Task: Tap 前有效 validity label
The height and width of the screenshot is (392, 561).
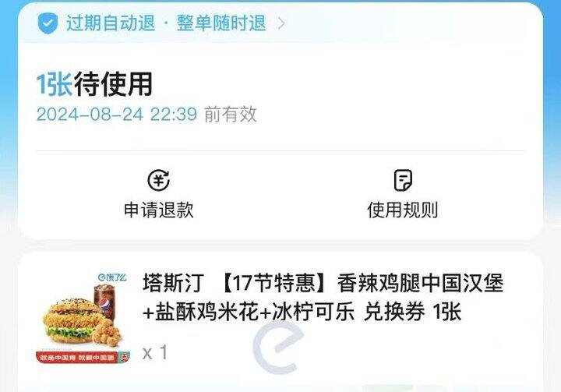Action: coord(231,115)
